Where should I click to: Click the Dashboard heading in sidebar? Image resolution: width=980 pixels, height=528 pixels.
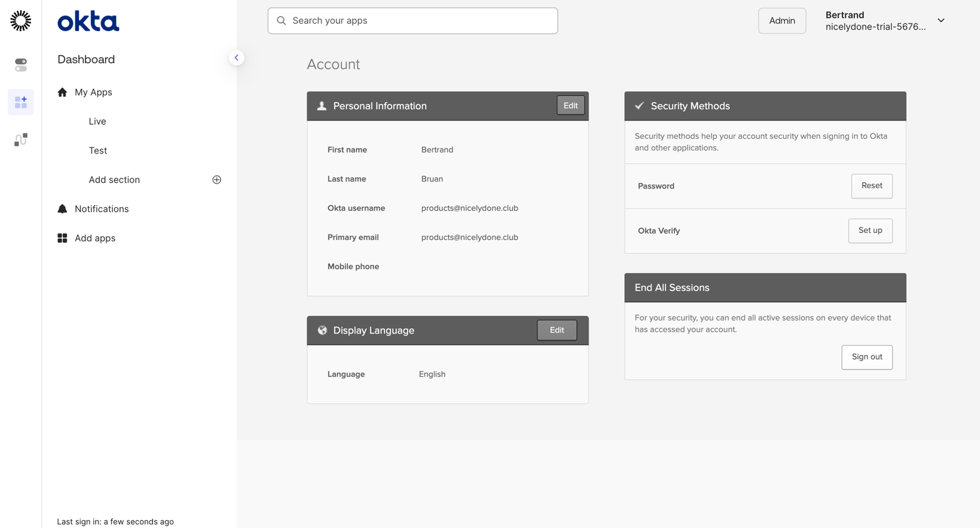click(86, 59)
